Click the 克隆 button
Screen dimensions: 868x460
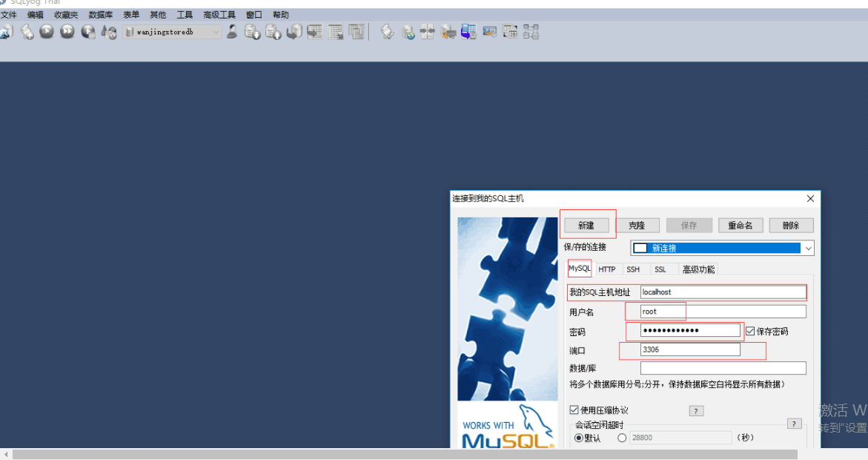[x=637, y=226]
